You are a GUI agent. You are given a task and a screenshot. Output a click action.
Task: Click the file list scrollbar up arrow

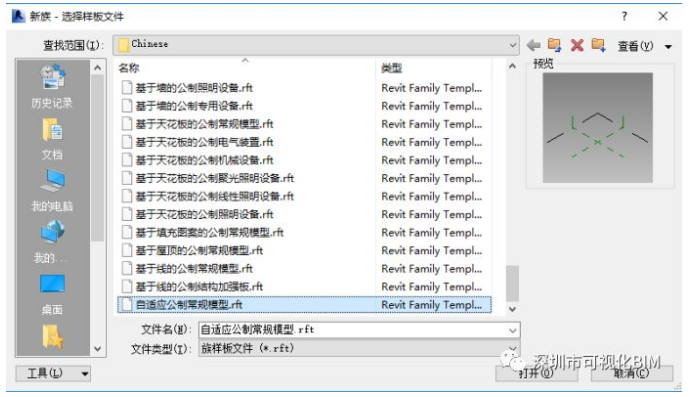512,66
